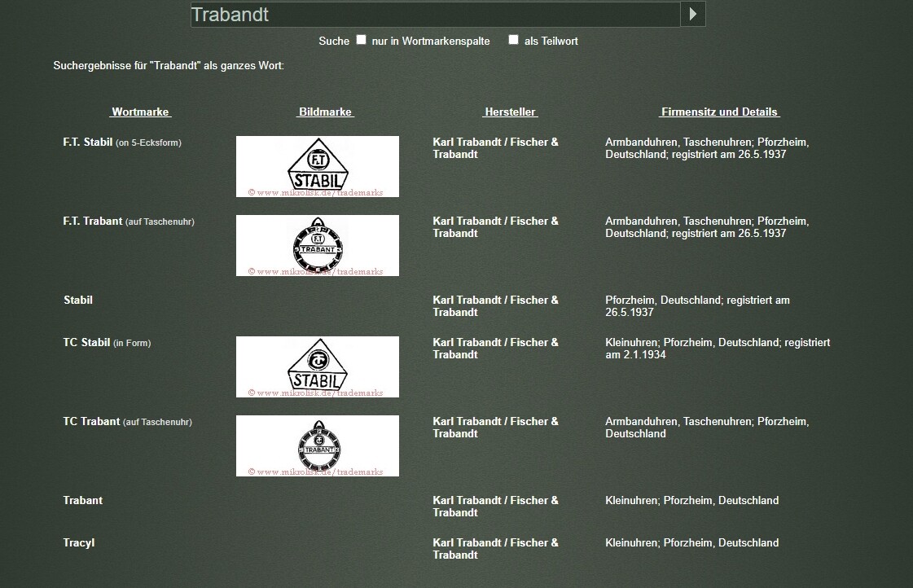The height and width of the screenshot is (588, 913).
Task: Select the 'TC Trabant' word mark text
Action: pos(91,422)
